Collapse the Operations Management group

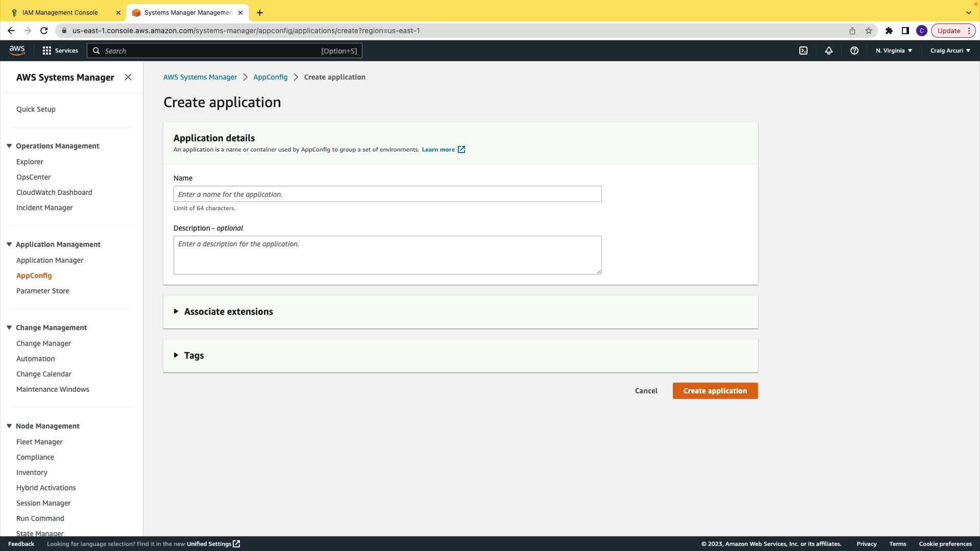tap(9, 146)
